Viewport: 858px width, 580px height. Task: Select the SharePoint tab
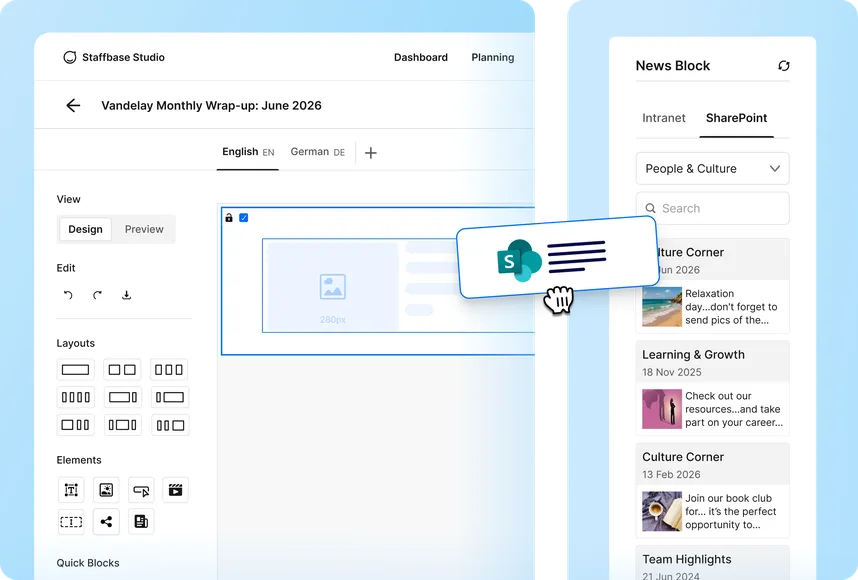[737, 118]
